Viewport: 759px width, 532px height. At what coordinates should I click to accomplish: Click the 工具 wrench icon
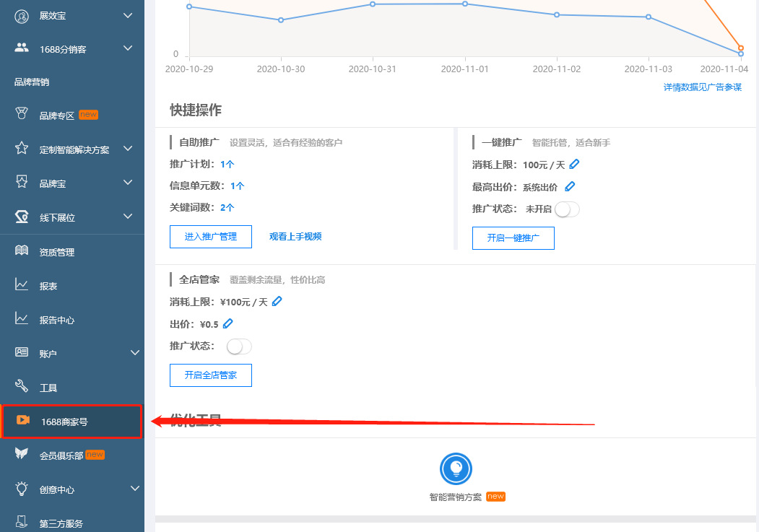(22, 387)
